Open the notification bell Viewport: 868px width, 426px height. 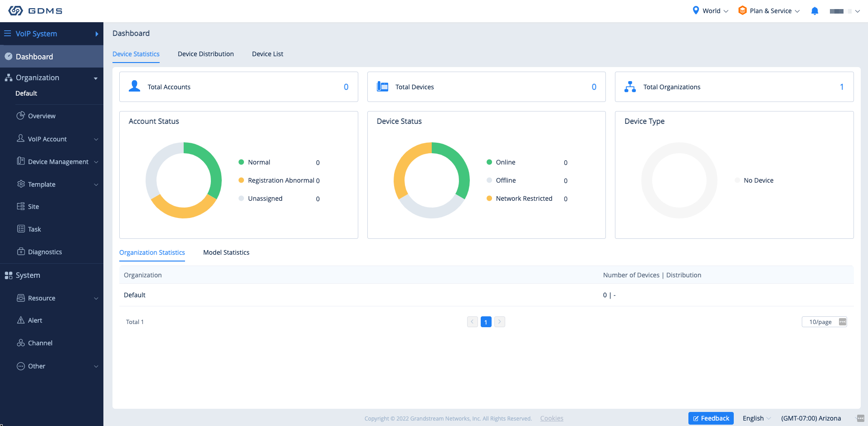(x=814, y=11)
